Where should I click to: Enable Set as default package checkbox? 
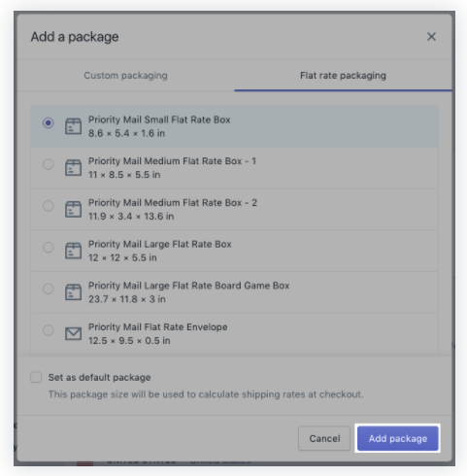[x=36, y=377]
